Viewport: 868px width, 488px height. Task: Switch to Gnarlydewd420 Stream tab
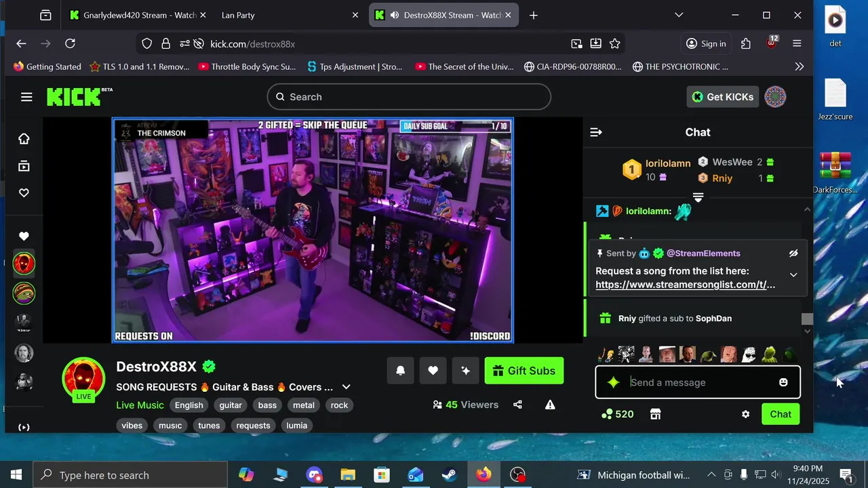point(139,15)
